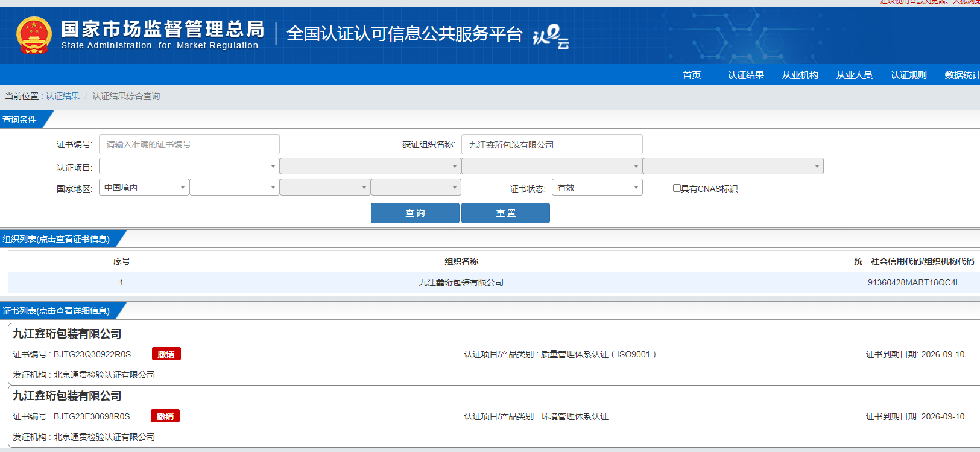
Task: Select the 九江鑫珩包装有限公司 row in organization table
Action: (x=494, y=282)
